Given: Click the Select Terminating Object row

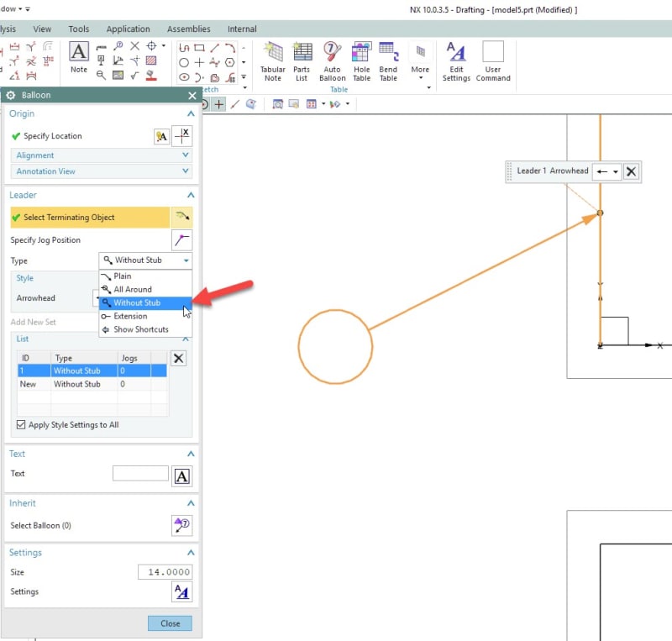Looking at the screenshot, I should tap(91, 218).
